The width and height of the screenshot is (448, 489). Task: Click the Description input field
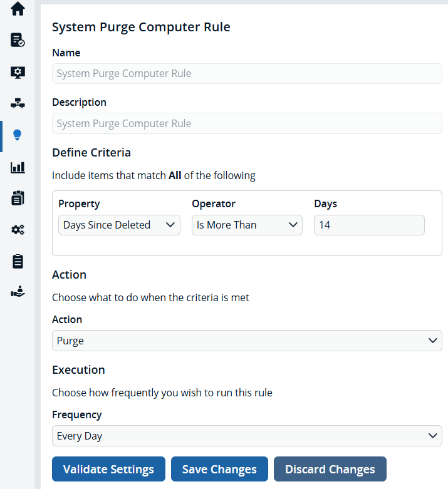pos(247,123)
